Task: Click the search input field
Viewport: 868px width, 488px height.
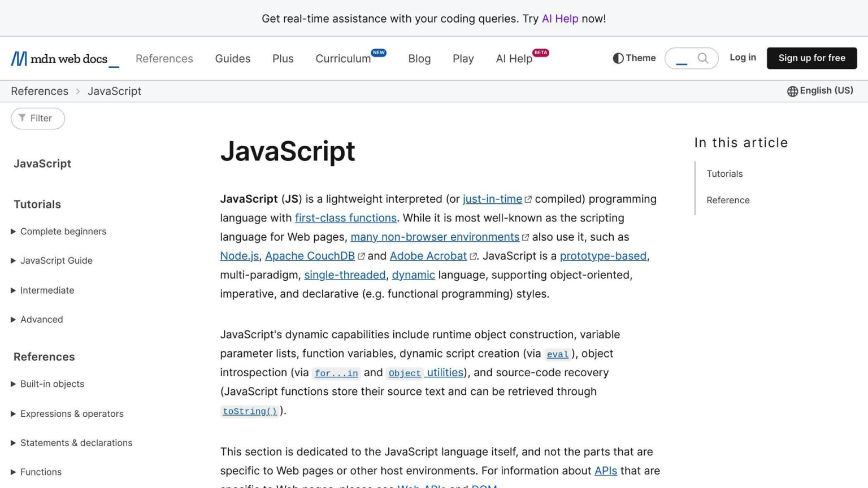Action: 692,58
